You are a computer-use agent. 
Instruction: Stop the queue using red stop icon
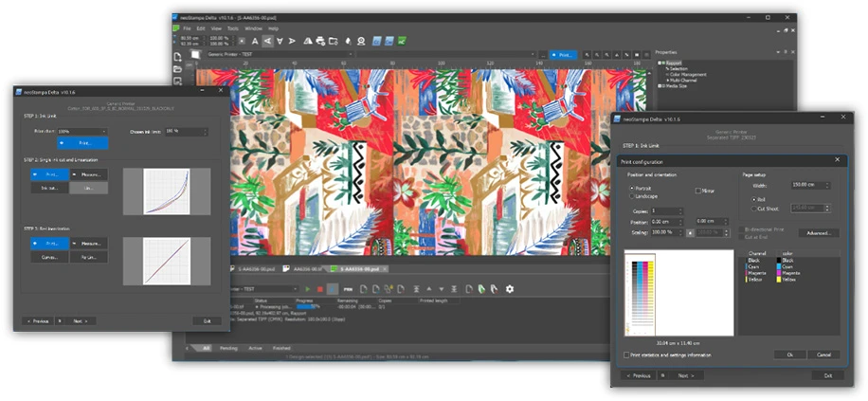(x=320, y=289)
